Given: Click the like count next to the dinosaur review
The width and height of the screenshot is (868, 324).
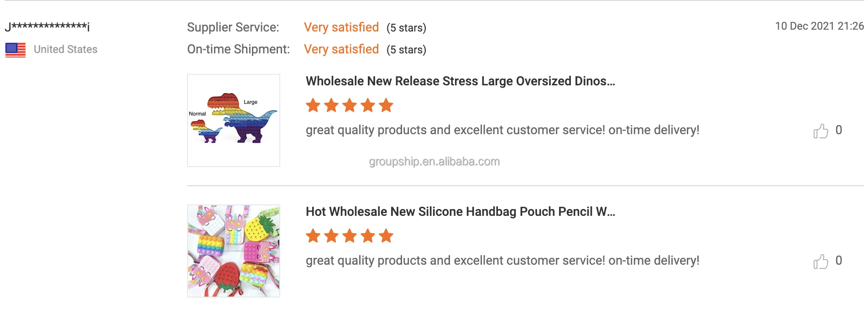Looking at the screenshot, I should click(839, 130).
